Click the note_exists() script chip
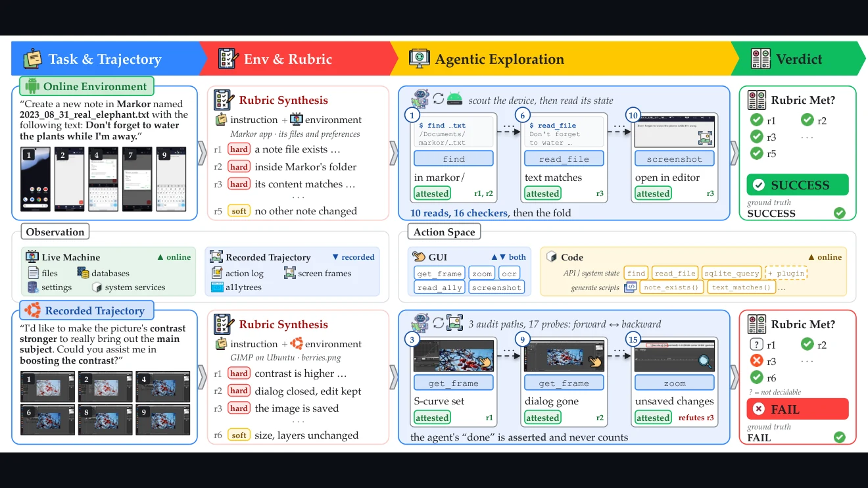This screenshot has width=868, height=488. coord(671,287)
